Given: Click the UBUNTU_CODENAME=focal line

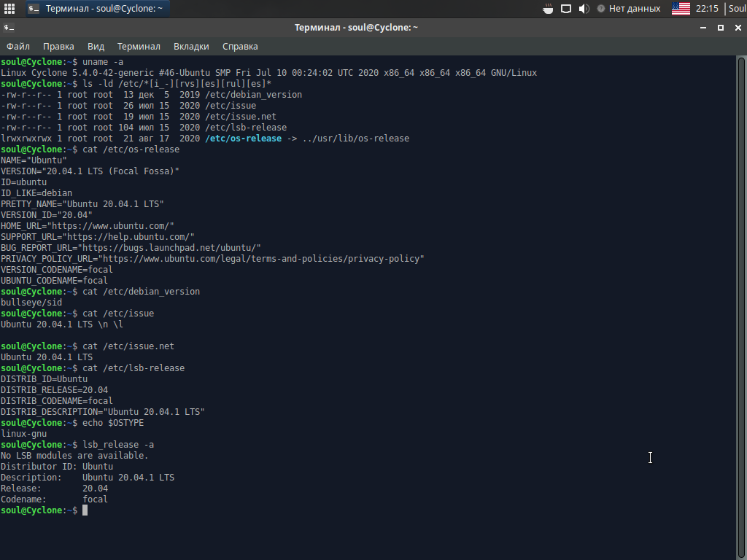Looking at the screenshot, I should (54, 281).
